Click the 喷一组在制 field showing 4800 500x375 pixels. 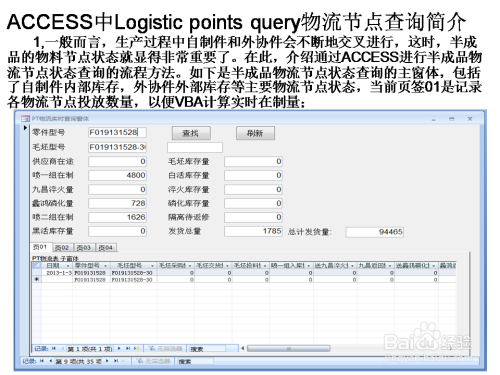tap(117, 175)
